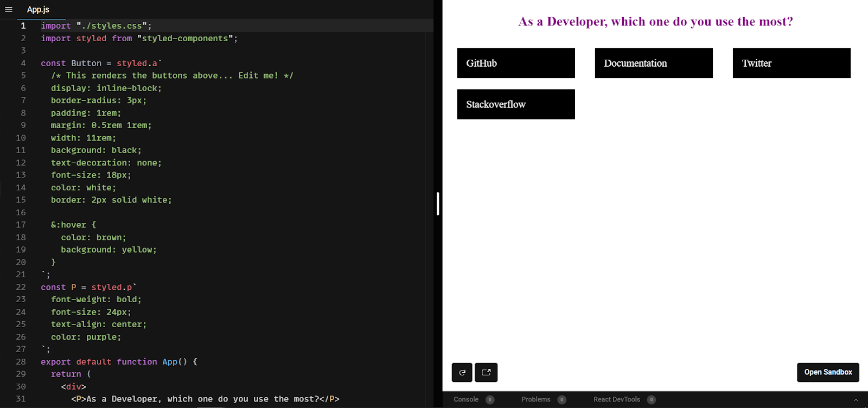868x408 pixels.
Task: Click line number 28 in gutter
Action: (21, 361)
